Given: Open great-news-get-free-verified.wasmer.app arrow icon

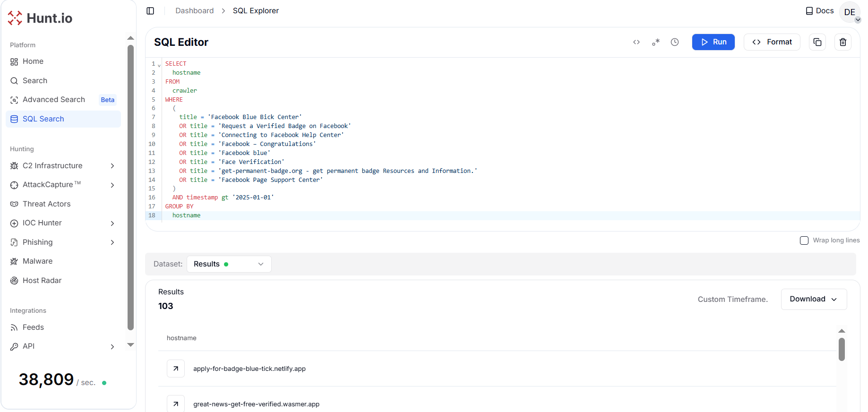Looking at the screenshot, I should click(x=176, y=404).
